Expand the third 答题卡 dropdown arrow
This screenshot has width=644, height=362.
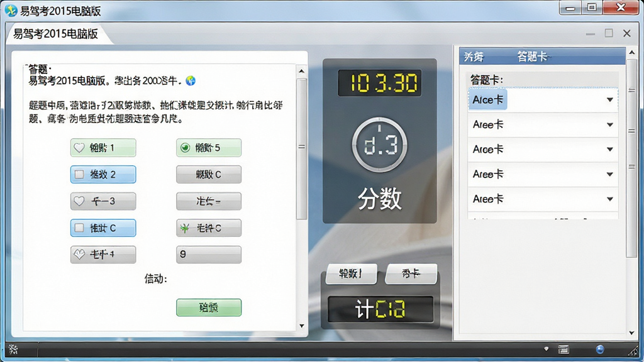pos(610,150)
